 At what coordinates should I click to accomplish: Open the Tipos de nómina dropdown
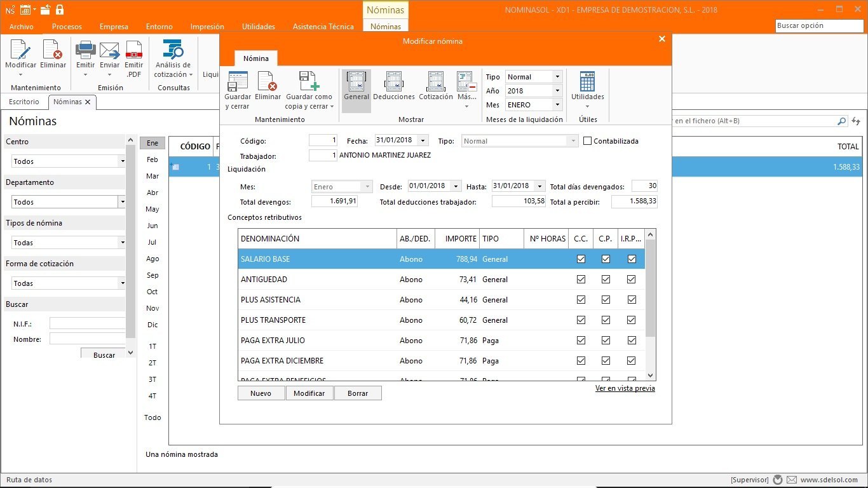pyautogui.click(x=122, y=243)
